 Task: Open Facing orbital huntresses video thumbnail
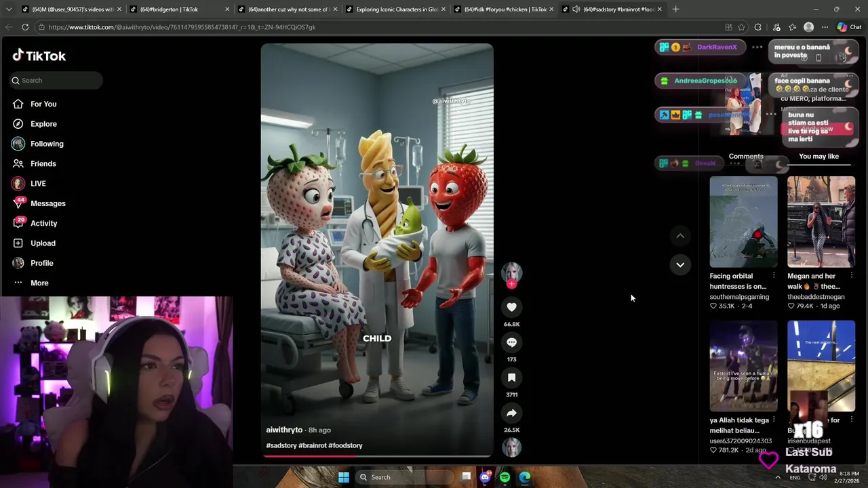(x=743, y=222)
